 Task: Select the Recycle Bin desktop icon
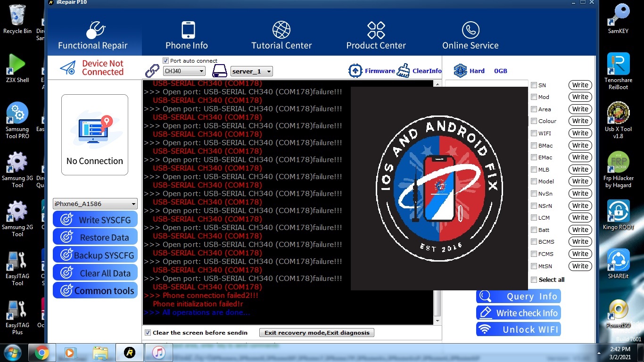tap(17, 19)
